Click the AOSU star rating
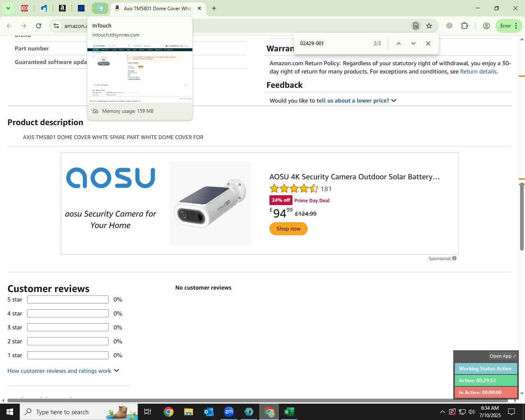The height and width of the screenshot is (420, 525). click(x=294, y=189)
